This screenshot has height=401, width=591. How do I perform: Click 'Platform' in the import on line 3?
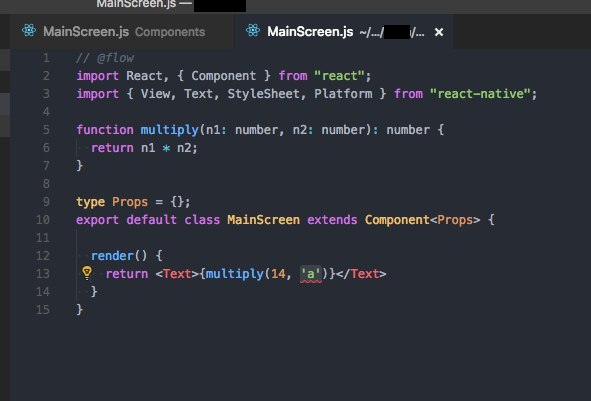(343, 93)
